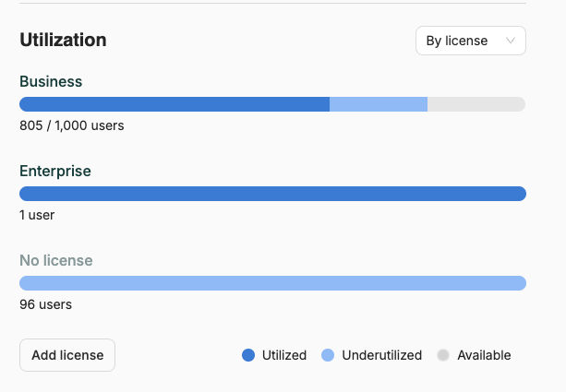This screenshot has height=392, width=566.
Task: Select the Underutilized legend label
Action: (x=381, y=355)
